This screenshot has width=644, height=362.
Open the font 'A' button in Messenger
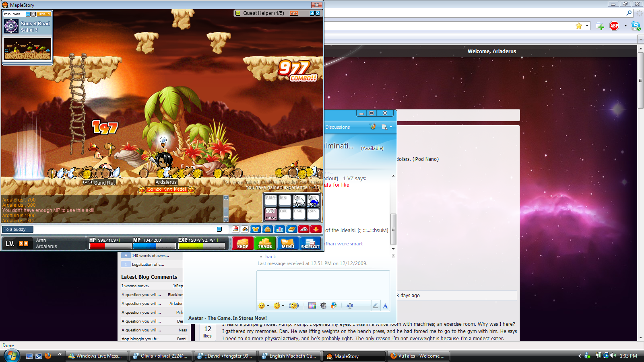click(385, 306)
